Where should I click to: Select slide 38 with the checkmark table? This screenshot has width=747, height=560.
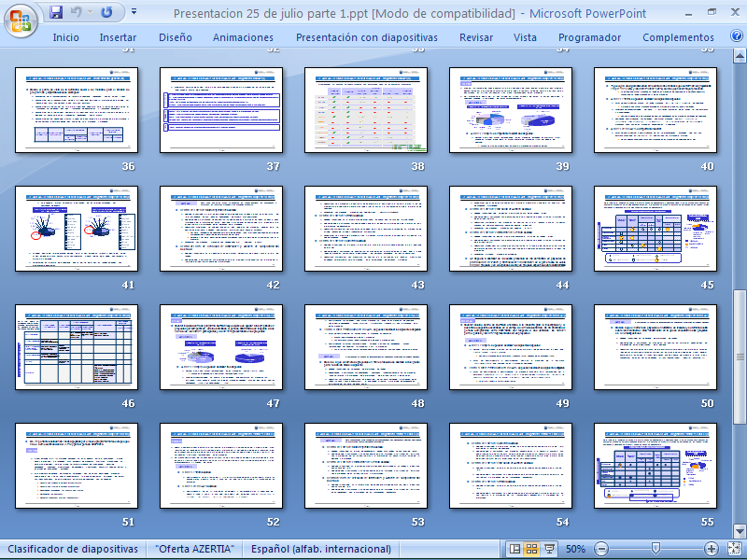pos(366,110)
